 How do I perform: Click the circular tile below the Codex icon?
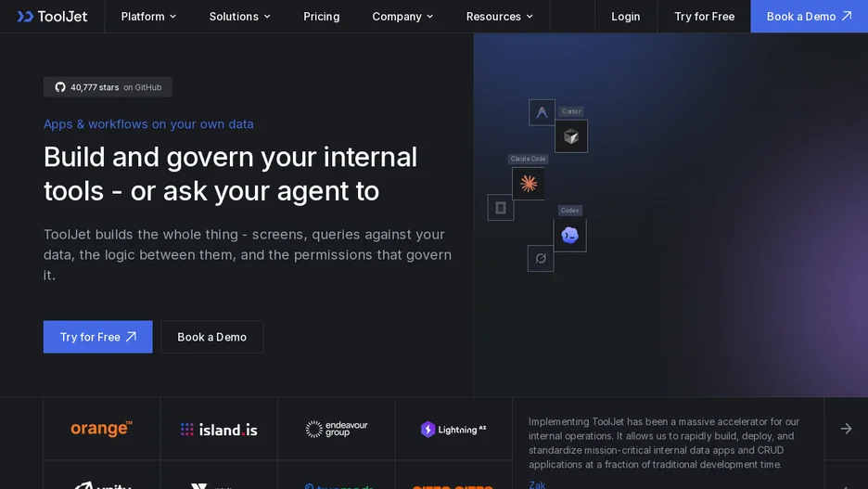tap(541, 258)
